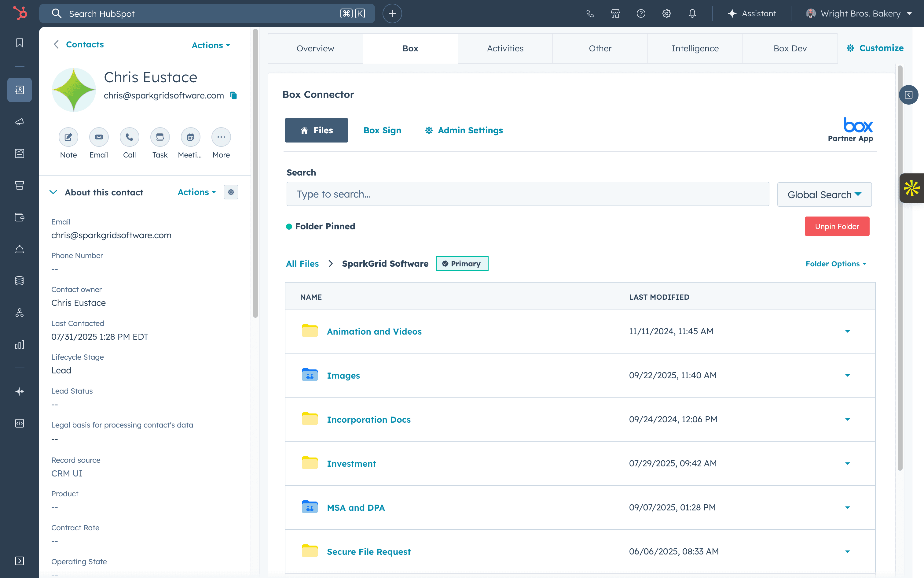924x578 pixels.
Task: Open More contact actions
Action: [221, 137]
